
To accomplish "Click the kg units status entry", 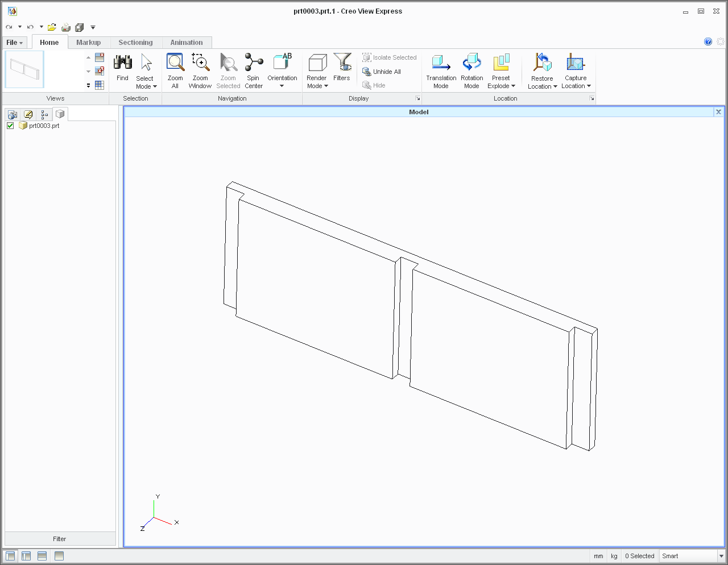I will point(614,556).
